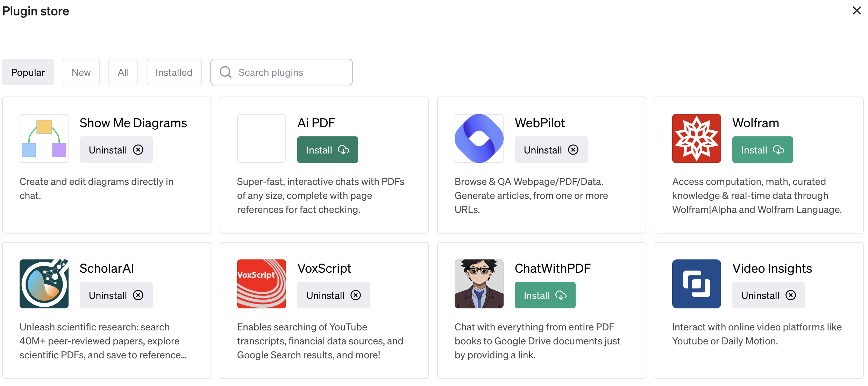Click the ChatWithPDF avatar image
Viewport: 868px width, 386px height.
[x=479, y=284]
